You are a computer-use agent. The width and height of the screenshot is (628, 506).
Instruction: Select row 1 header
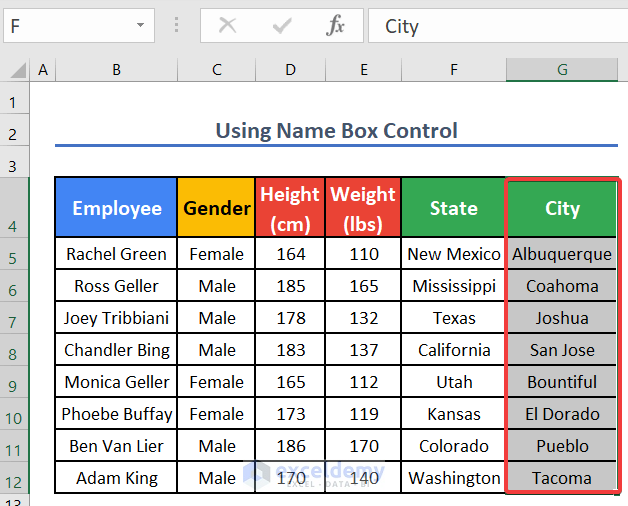[14, 99]
